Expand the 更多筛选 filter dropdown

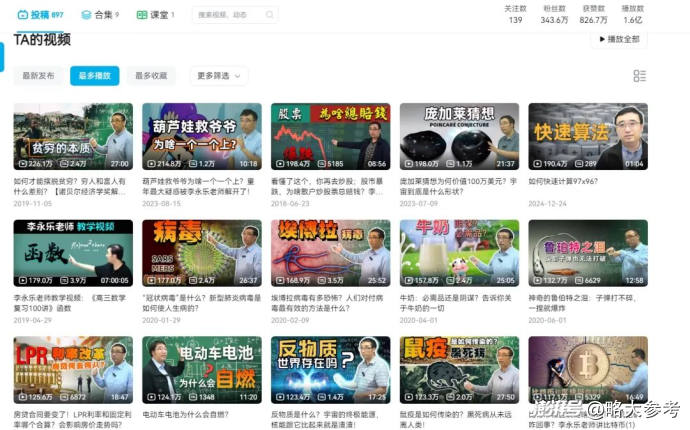point(218,76)
